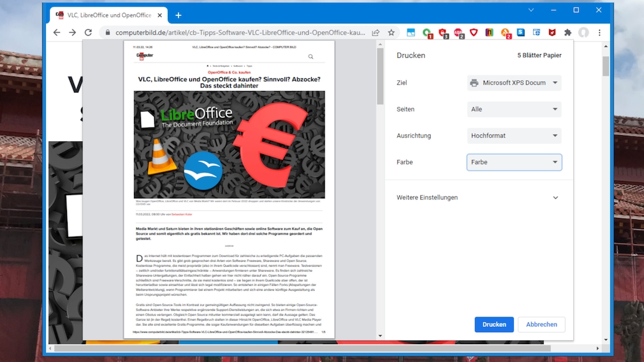Viewport: 644px width, 362px height.
Task: Bookmark this page with the star
Action: point(391,33)
